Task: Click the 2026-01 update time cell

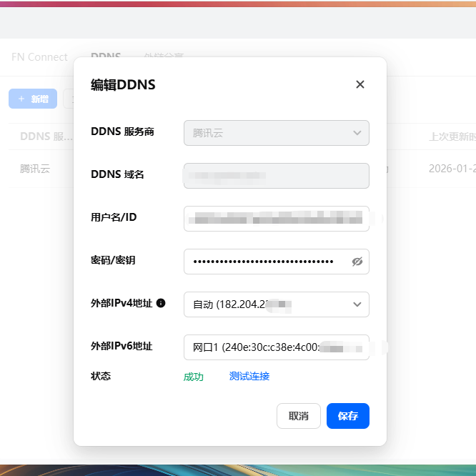Action: point(452,169)
